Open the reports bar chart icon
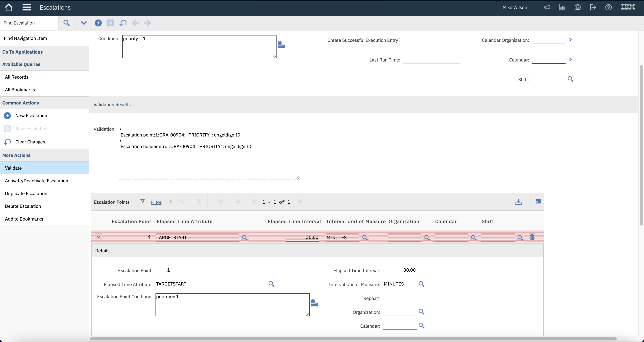This screenshot has width=644, height=342. 562,7
